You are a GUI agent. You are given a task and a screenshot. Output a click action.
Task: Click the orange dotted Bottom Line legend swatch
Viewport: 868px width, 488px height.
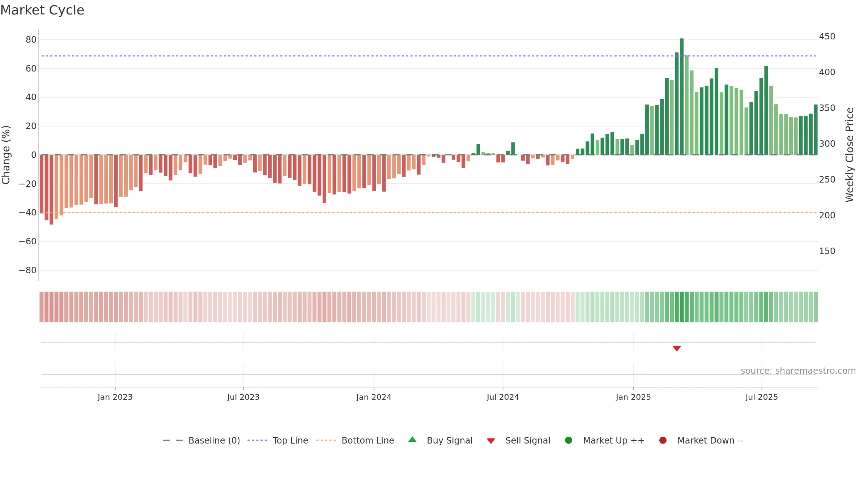(326, 440)
